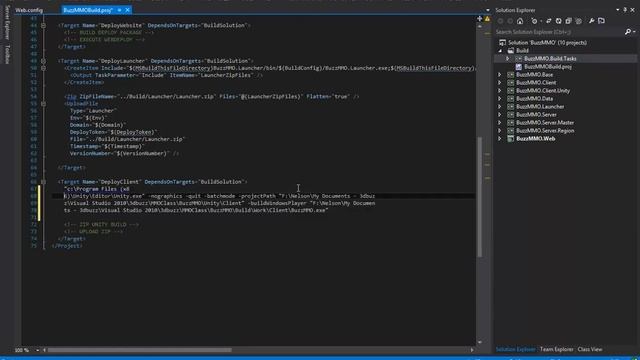This screenshot has height=360, width=640.
Task: Expand BuzzMMO.Build.Tasks project
Action: click(508, 59)
